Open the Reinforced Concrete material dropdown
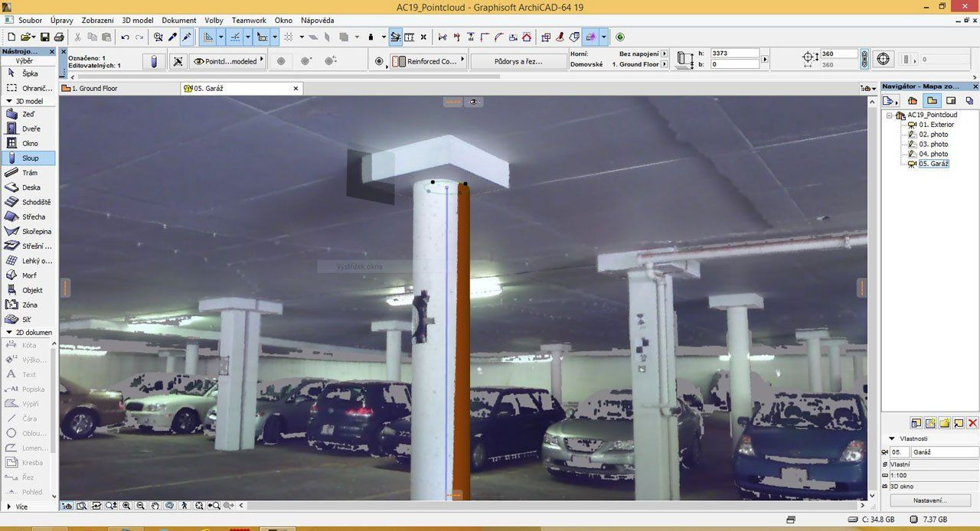 click(x=428, y=61)
